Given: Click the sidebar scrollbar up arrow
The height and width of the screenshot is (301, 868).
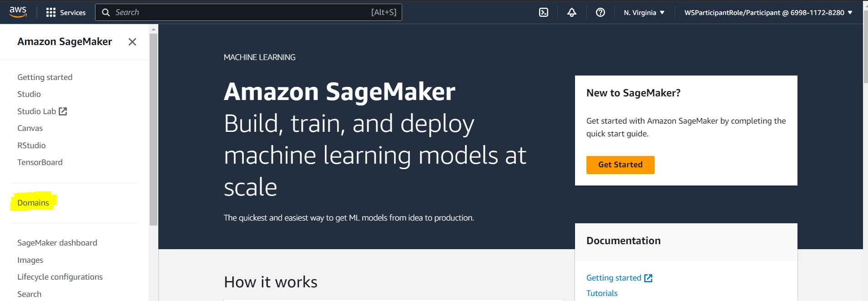Looking at the screenshot, I should click(x=153, y=29).
